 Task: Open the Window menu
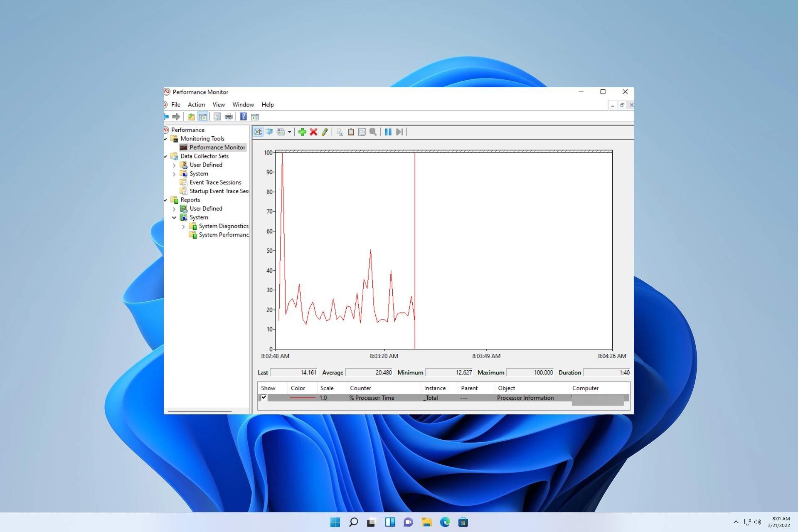click(243, 105)
